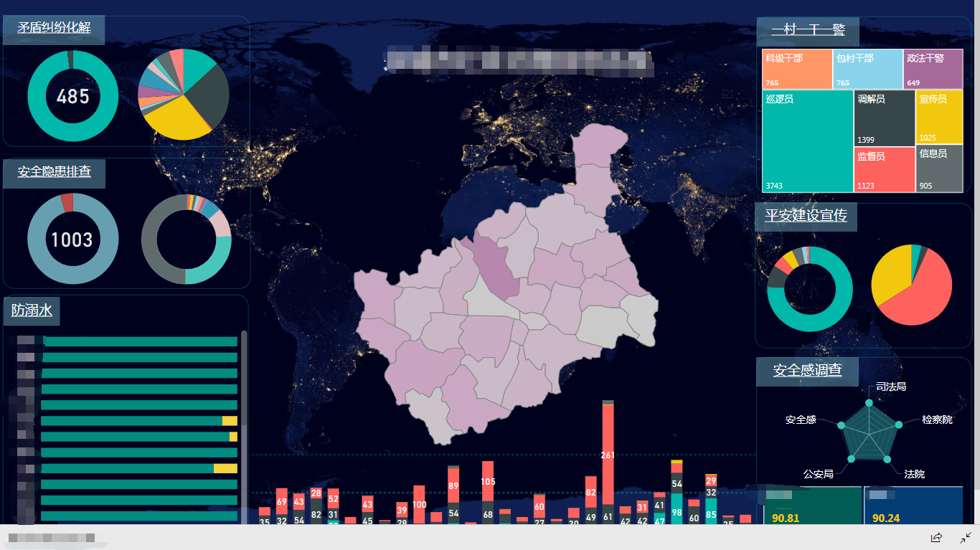
Task: Select the tall red bar labeled 261
Action: (x=608, y=455)
